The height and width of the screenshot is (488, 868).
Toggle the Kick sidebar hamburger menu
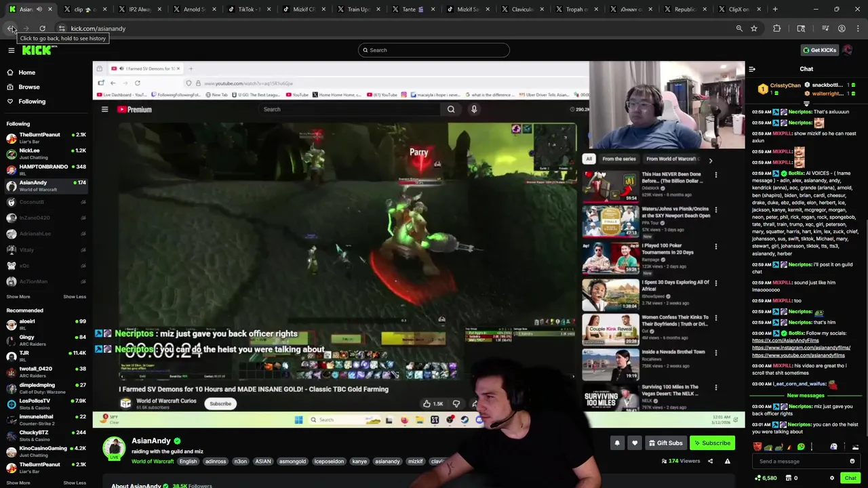coord(11,50)
